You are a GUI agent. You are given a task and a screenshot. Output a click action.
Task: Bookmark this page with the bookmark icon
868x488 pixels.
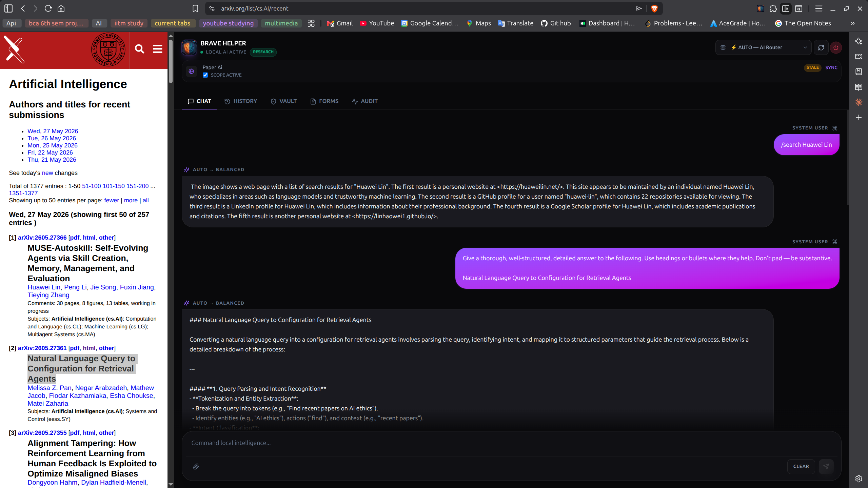pos(195,8)
